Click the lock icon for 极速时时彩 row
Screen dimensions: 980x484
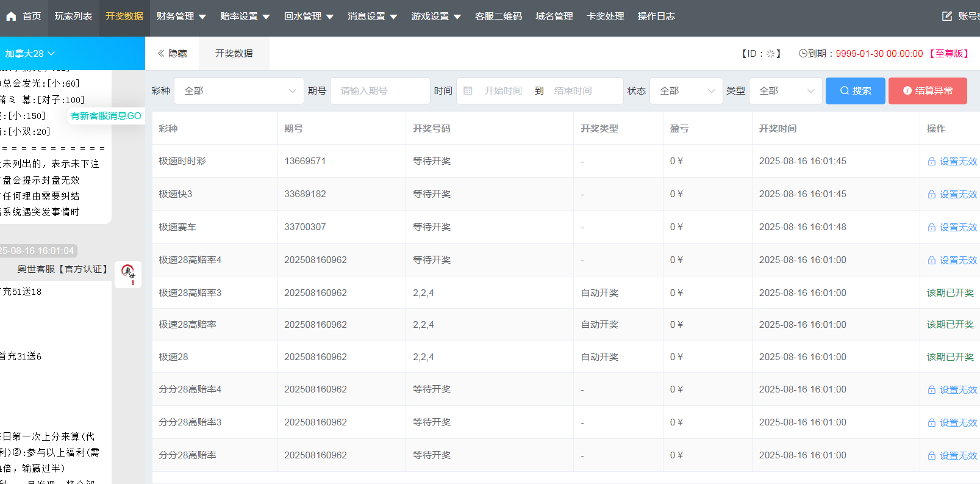[x=931, y=162]
